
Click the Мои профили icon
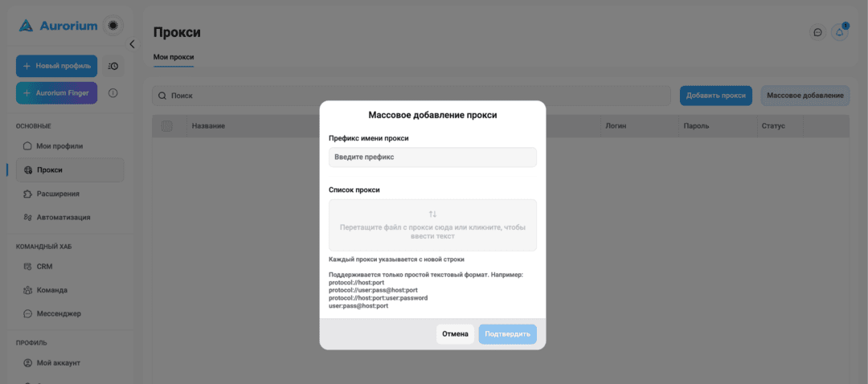point(27,147)
